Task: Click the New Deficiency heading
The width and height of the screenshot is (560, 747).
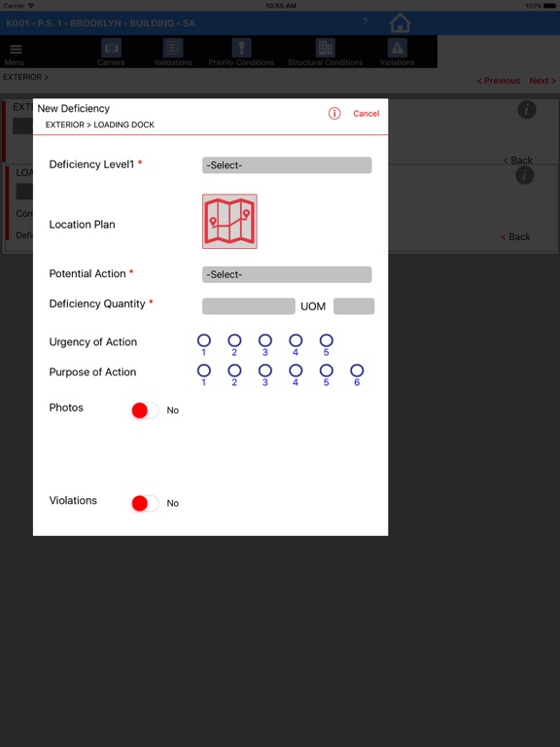Action: [73, 108]
